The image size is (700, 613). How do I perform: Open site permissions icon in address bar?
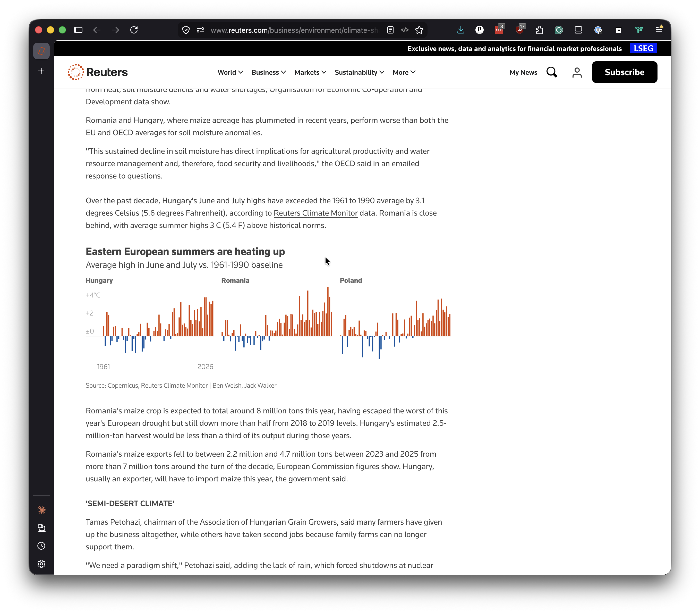click(200, 30)
